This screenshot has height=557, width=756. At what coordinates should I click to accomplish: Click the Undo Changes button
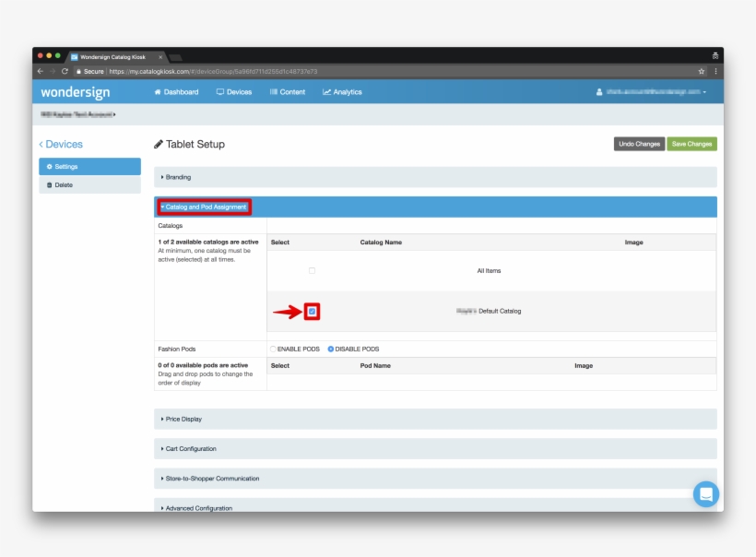[639, 144]
